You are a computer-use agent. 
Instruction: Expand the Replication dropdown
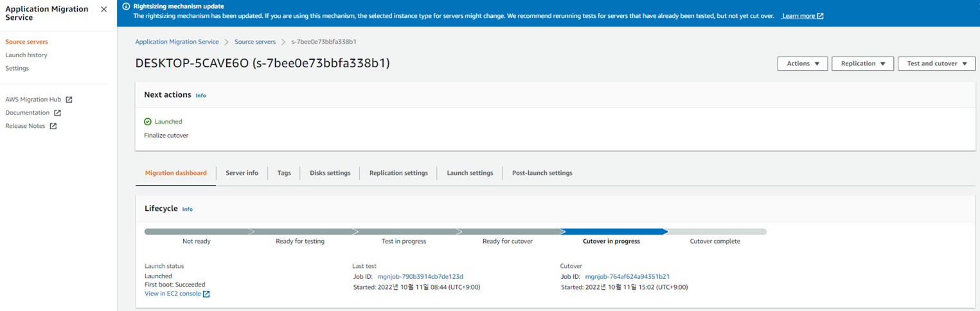click(863, 64)
